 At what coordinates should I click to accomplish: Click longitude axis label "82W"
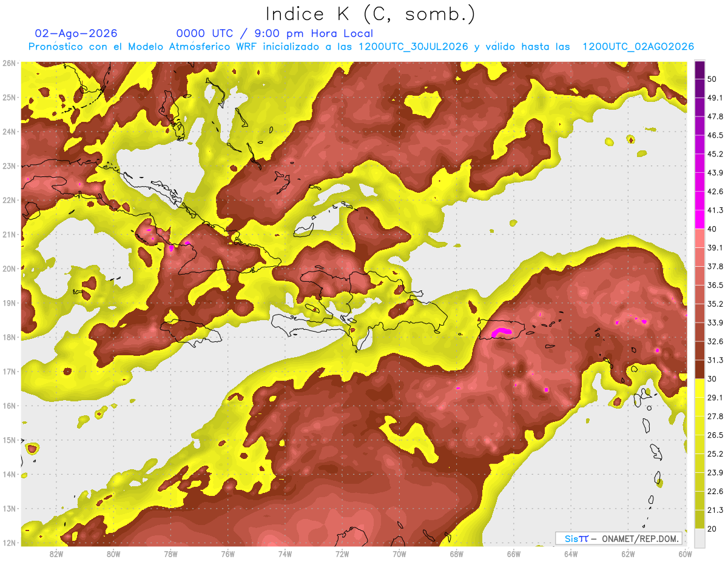pos(56,554)
